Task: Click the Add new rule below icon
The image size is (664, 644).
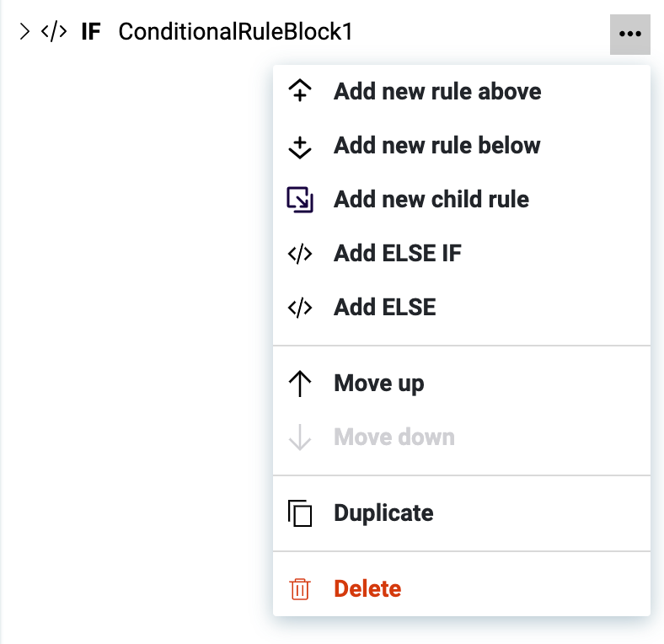Action: click(300, 146)
